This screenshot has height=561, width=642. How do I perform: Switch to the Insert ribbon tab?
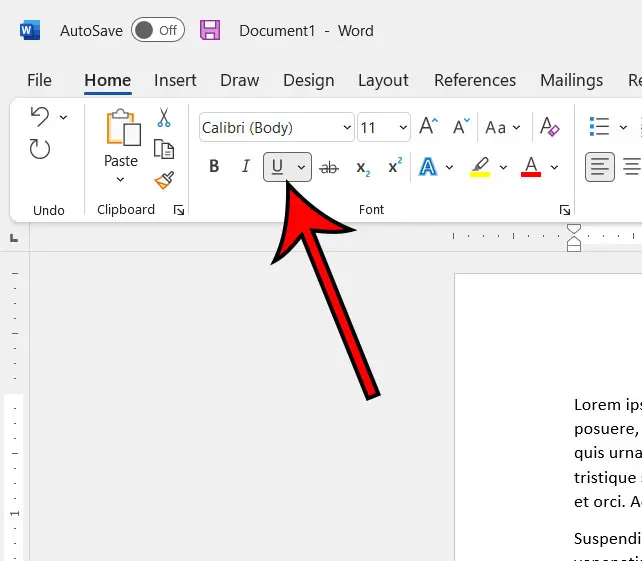(x=175, y=80)
